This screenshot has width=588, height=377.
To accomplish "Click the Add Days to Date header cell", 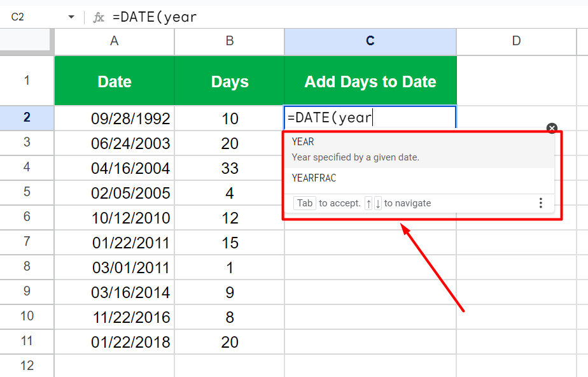I will pos(370,81).
